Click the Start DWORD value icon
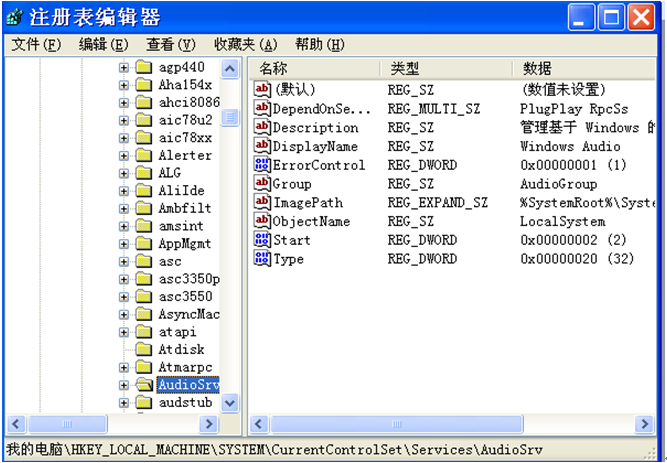 tap(263, 240)
